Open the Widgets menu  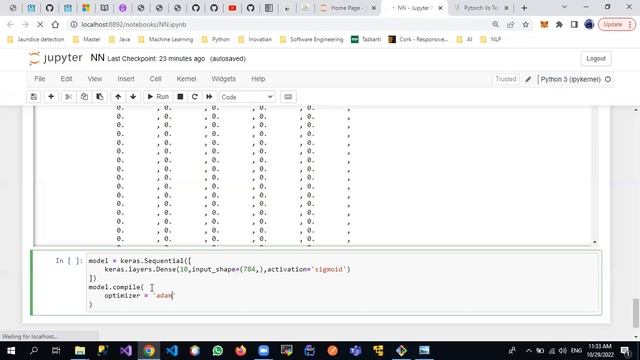coord(223,79)
